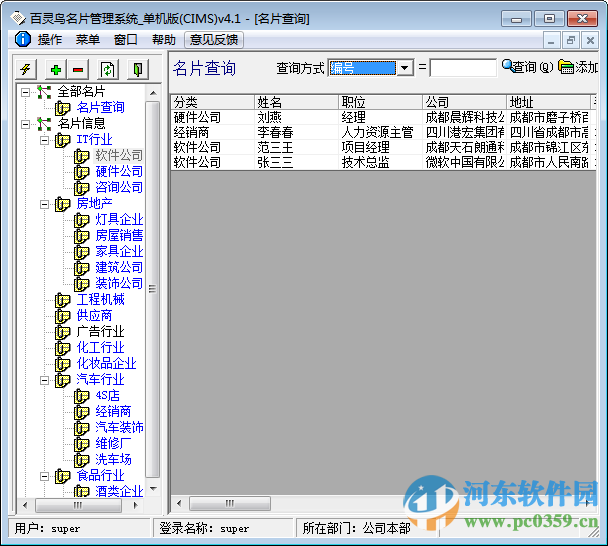Open the 帮助 menu
The width and height of the screenshot is (608, 546).
click(x=163, y=40)
